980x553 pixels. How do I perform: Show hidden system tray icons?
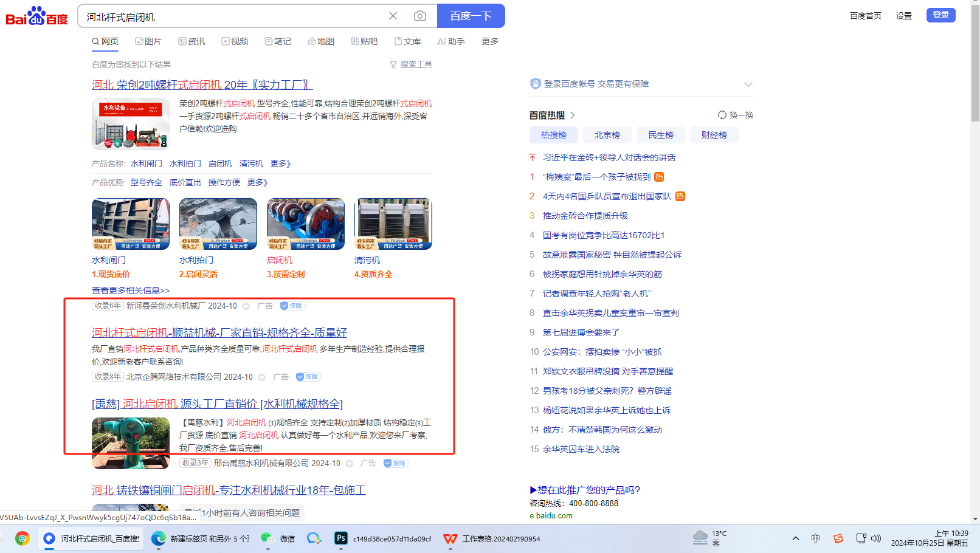[796, 538]
